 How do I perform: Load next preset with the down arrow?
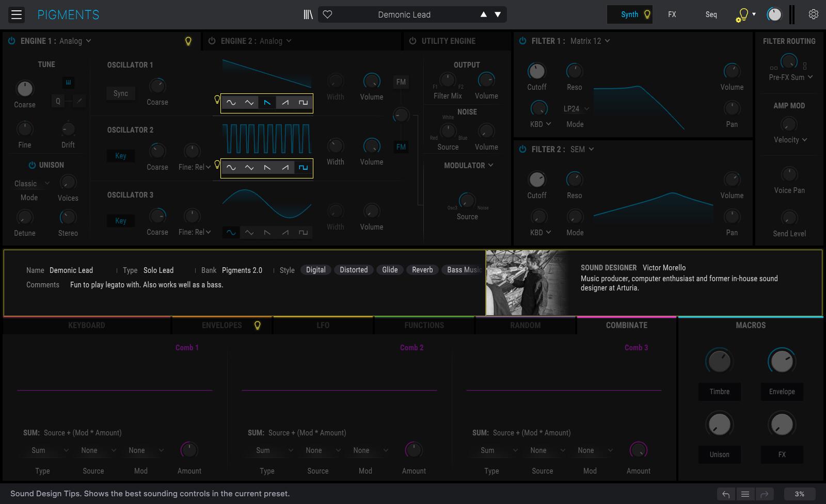point(498,14)
